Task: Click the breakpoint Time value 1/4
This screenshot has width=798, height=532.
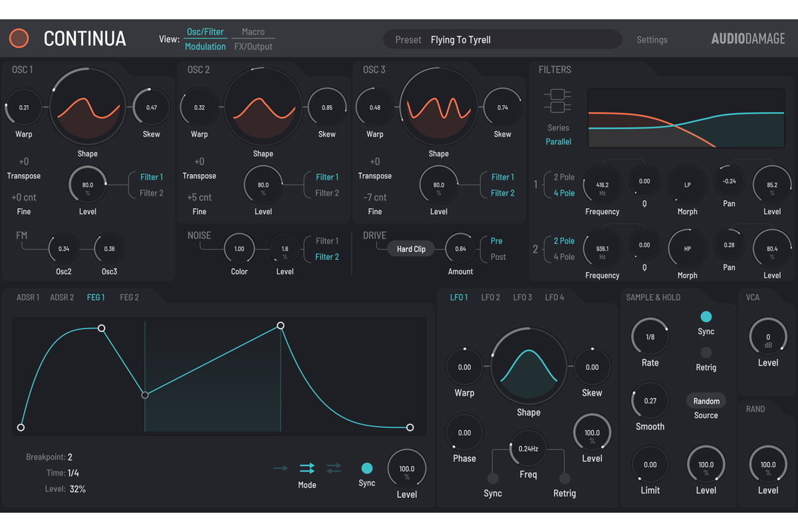Action: [73, 473]
